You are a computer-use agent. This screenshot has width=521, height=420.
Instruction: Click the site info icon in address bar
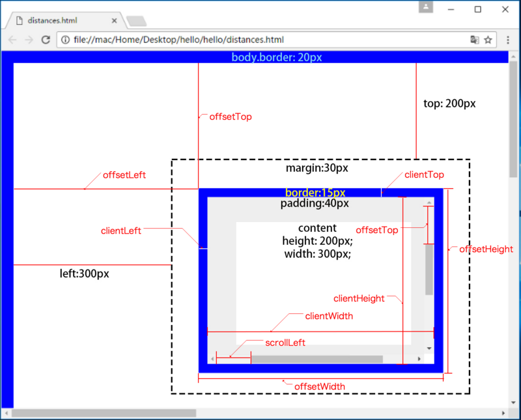point(66,40)
